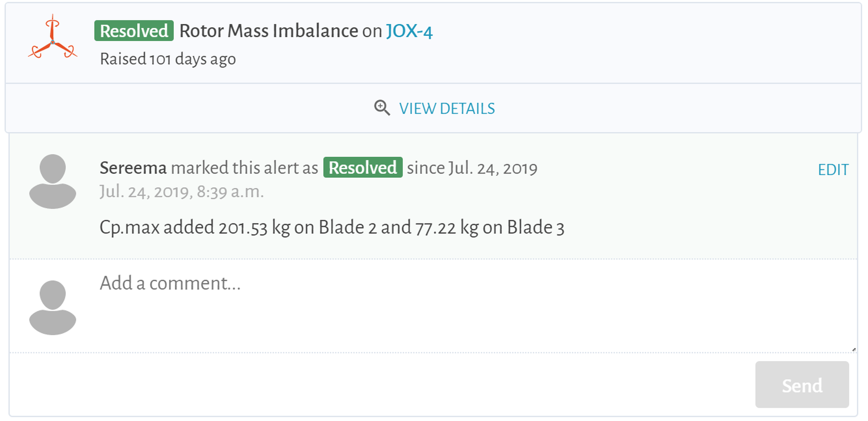Screen dimensions: 868x421
Task: Click the avatar icon beside the comment box
Action: click(x=53, y=307)
